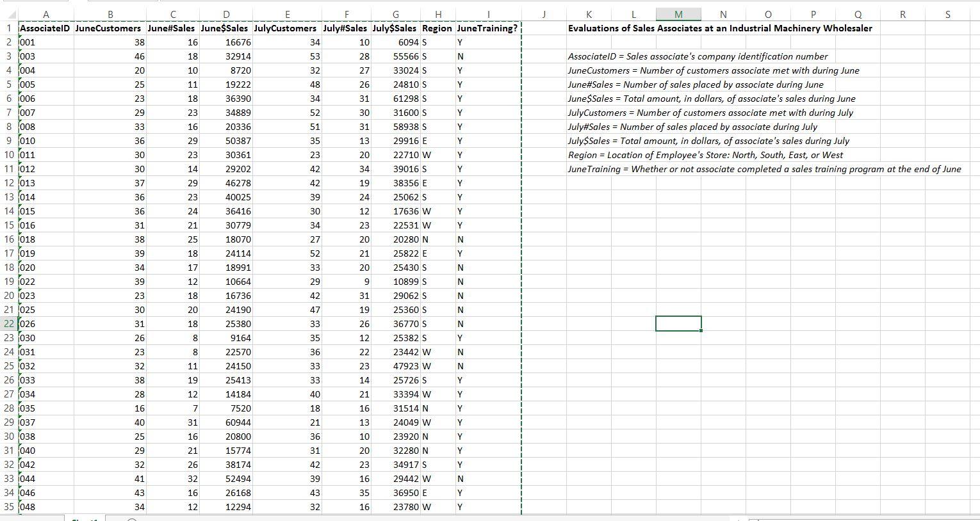Select the cell containing 048

pos(45,506)
